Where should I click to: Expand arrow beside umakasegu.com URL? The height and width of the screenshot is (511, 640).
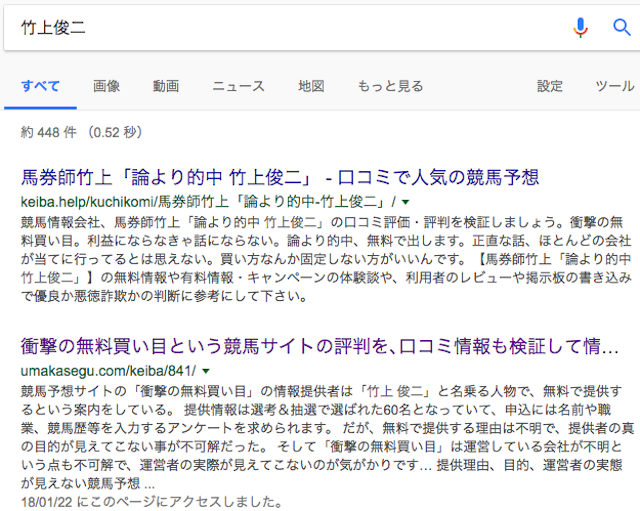tap(206, 371)
